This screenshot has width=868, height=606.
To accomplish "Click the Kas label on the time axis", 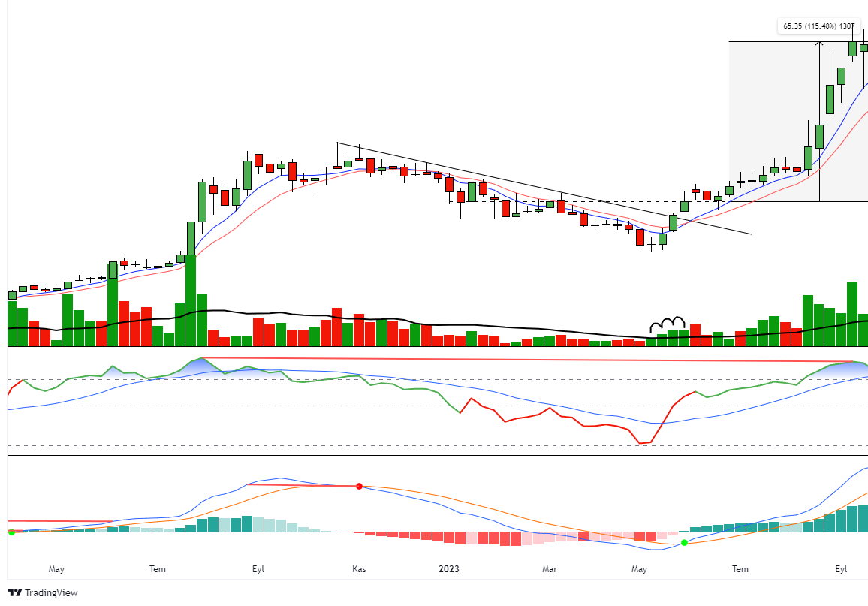I will pos(359,569).
